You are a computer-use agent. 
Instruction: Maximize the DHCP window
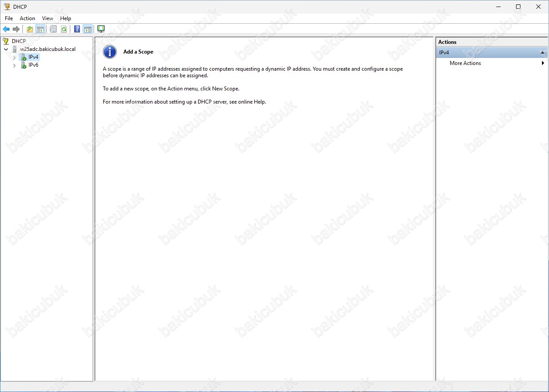pos(518,7)
